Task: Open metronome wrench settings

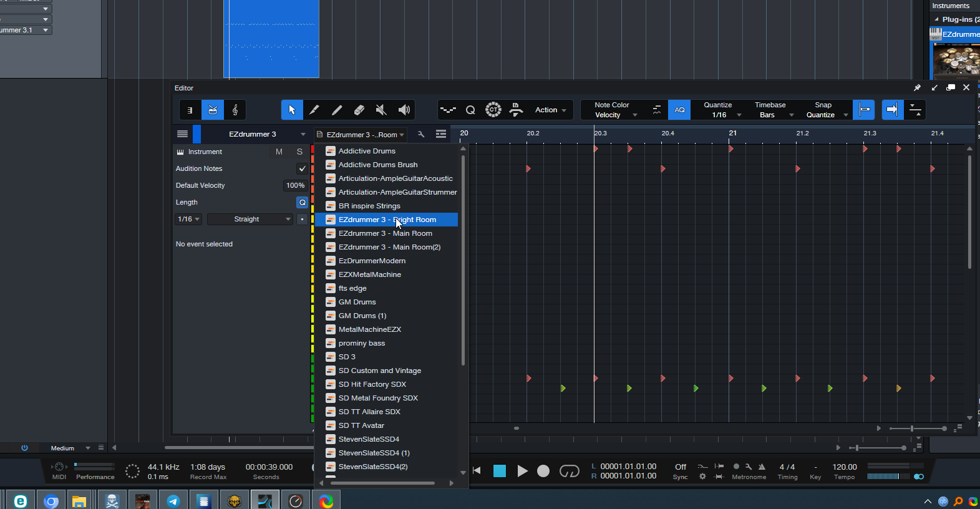Action: 749,467
